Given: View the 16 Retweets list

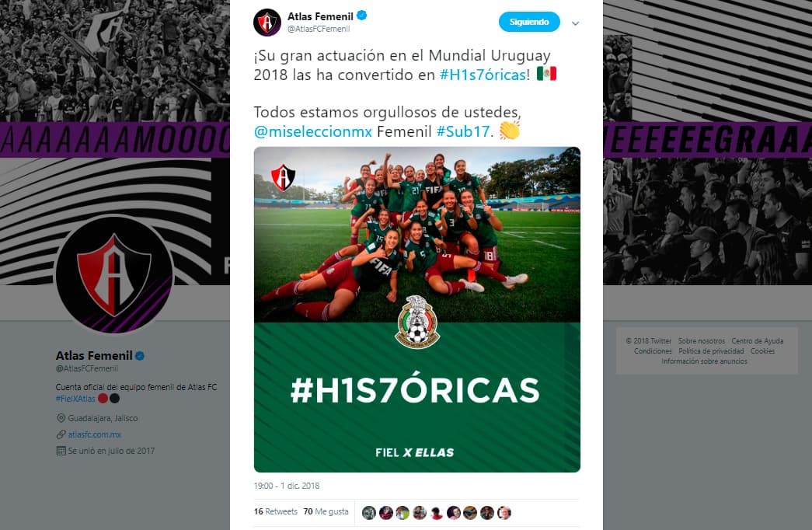Looking at the screenshot, I should [276, 512].
